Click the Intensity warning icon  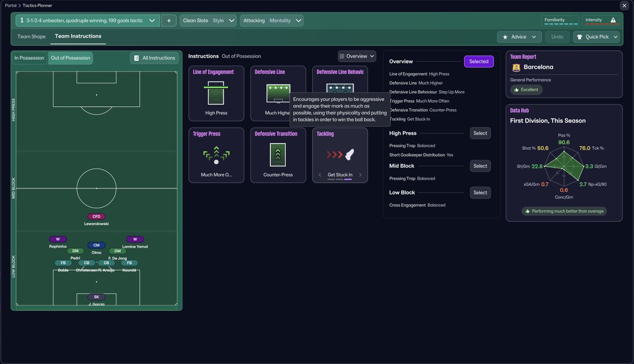click(x=613, y=20)
